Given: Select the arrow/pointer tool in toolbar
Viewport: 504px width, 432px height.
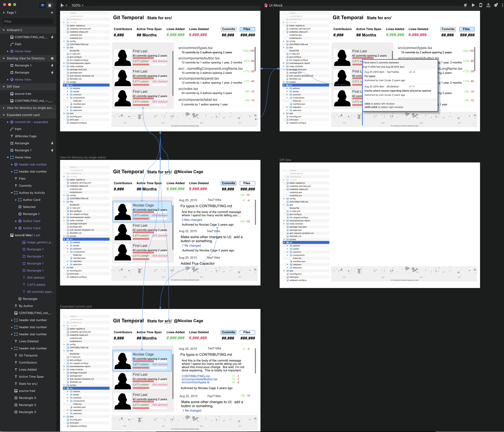Looking at the screenshot, I should 61,5.
